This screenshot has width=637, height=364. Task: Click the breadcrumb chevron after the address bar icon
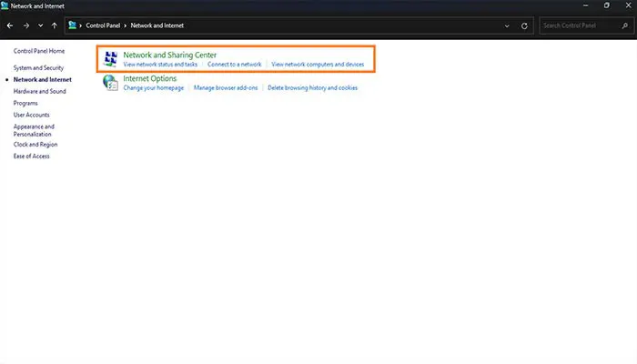[x=80, y=25]
